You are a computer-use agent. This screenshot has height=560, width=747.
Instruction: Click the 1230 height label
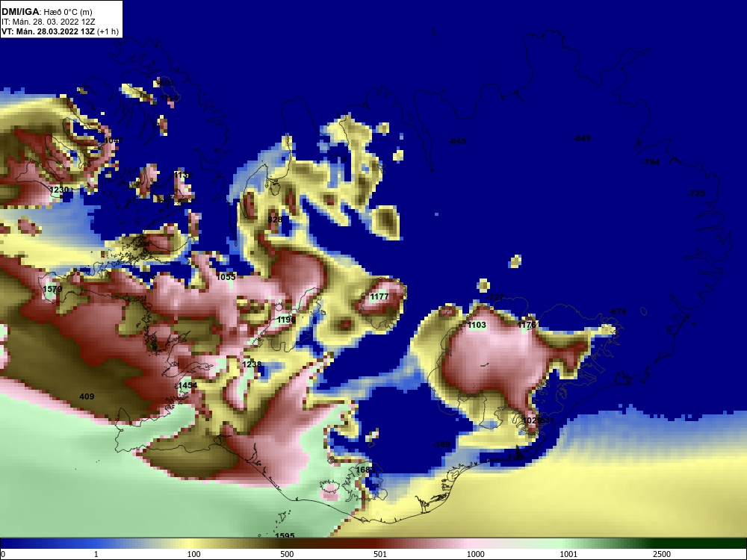point(59,190)
